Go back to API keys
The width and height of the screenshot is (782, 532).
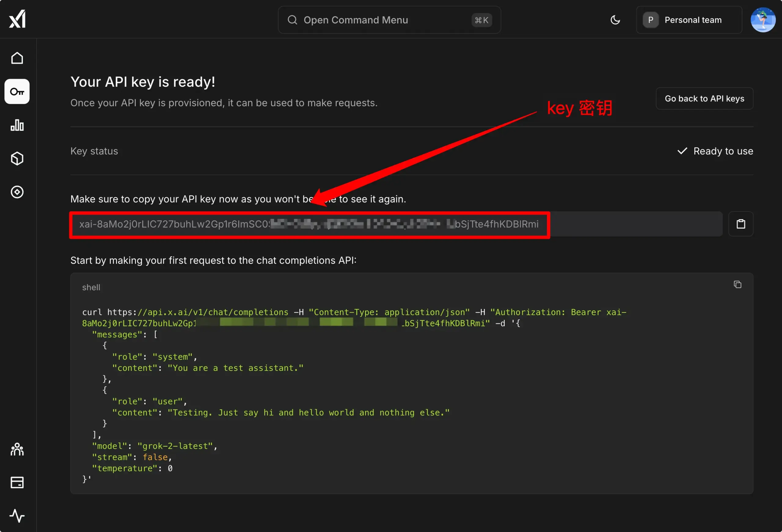pos(704,99)
